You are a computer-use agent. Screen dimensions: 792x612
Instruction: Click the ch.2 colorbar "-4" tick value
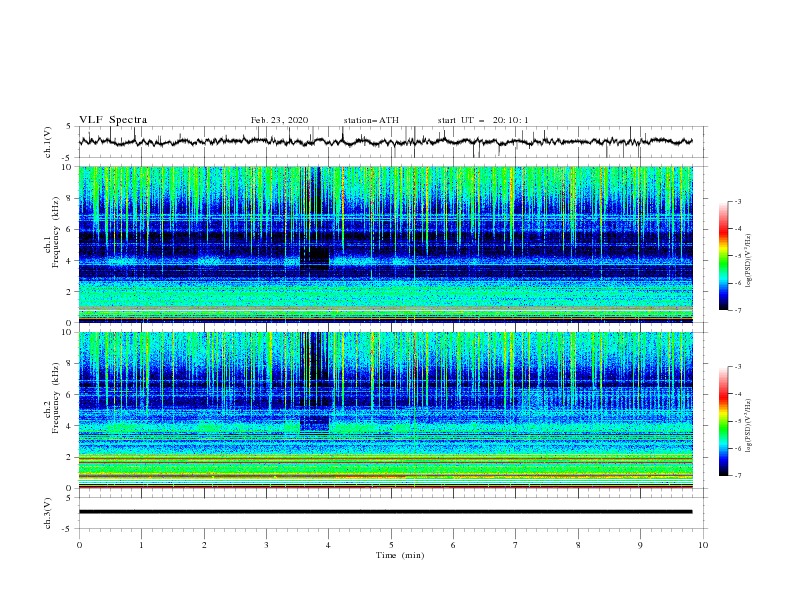click(737, 394)
